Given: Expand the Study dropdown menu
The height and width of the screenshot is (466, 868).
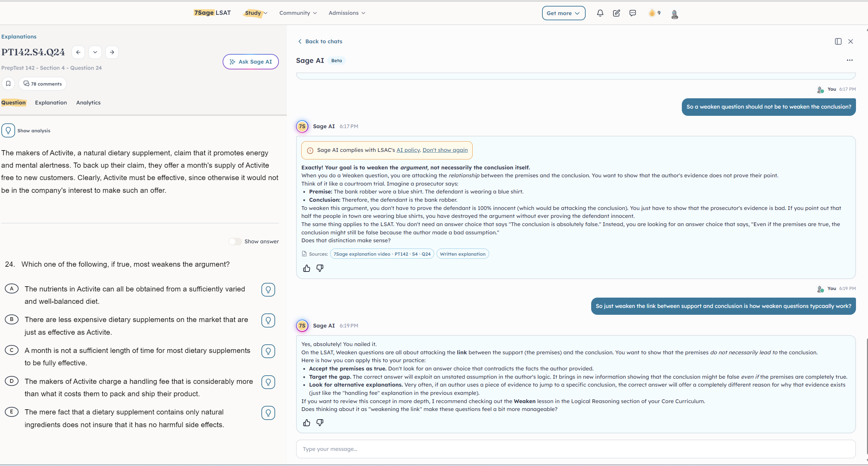Looking at the screenshot, I should click(x=256, y=13).
